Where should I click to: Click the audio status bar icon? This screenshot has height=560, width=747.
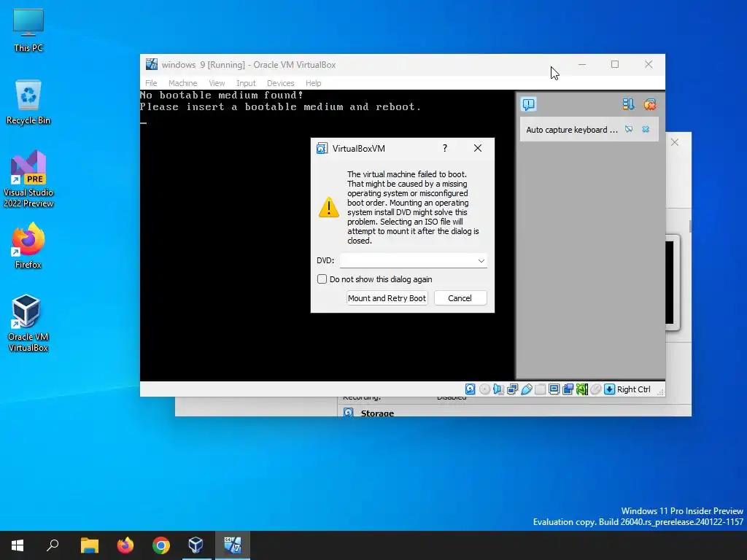point(498,389)
